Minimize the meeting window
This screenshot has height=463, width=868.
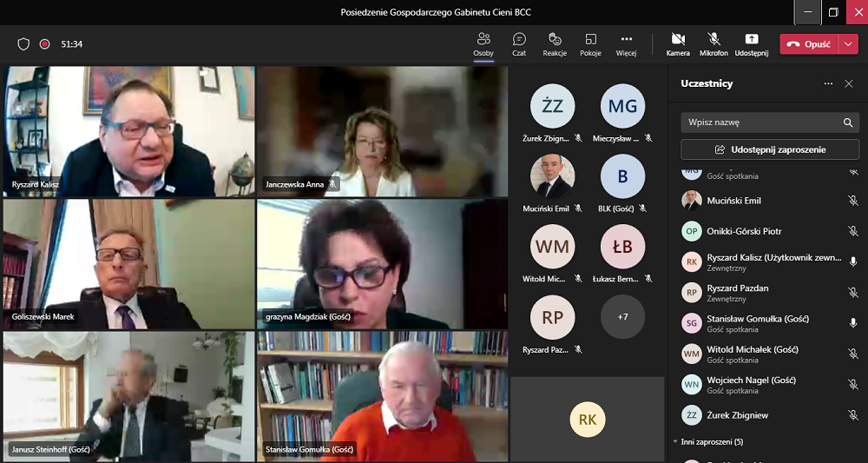(808, 12)
